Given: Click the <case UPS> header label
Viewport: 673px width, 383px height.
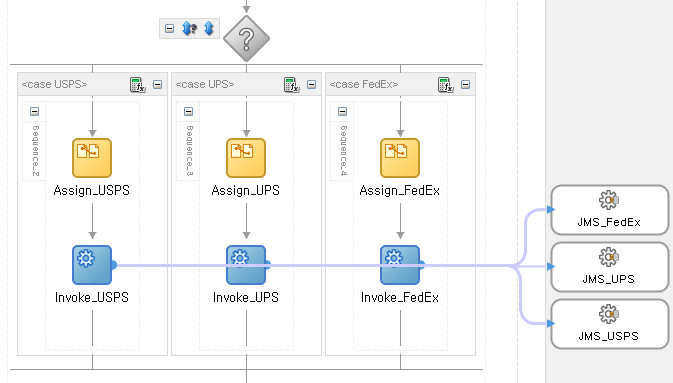Looking at the screenshot, I should point(205,85).
